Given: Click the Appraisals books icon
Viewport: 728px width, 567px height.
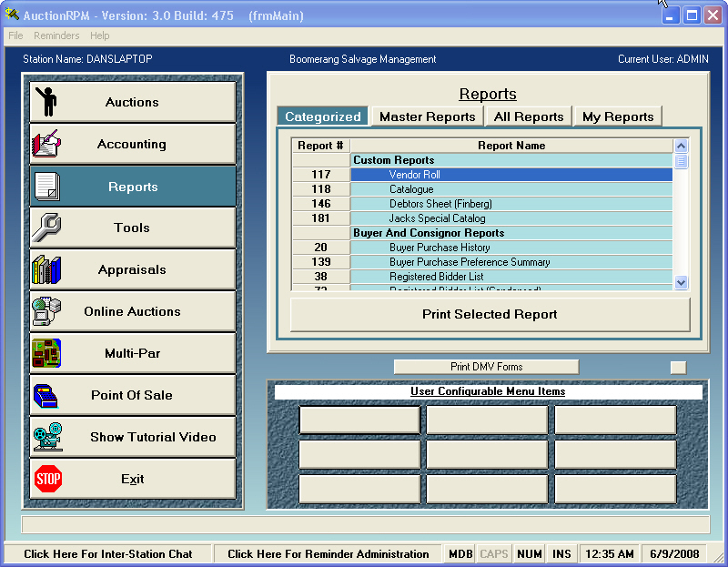Looking at the screenshot, I should 46,269.
